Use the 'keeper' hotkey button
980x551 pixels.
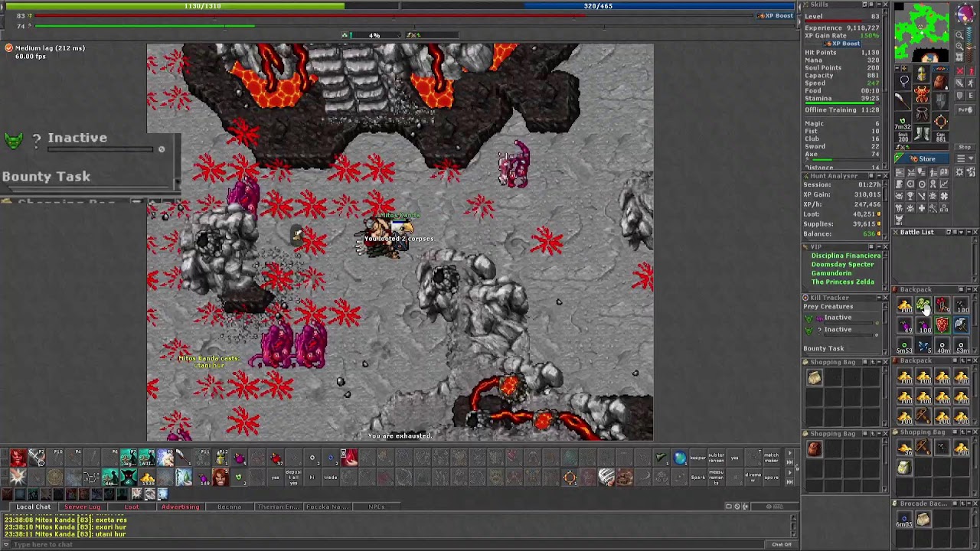click(x=697, y=458)
